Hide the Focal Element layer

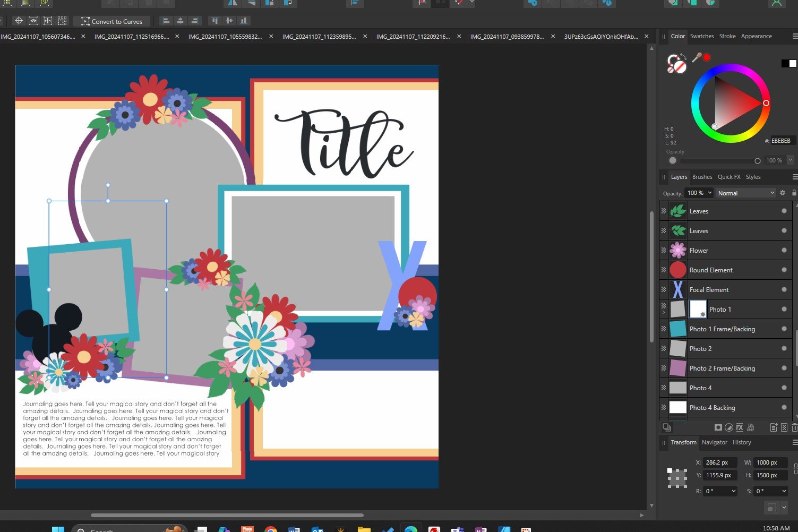click(784, 289)
